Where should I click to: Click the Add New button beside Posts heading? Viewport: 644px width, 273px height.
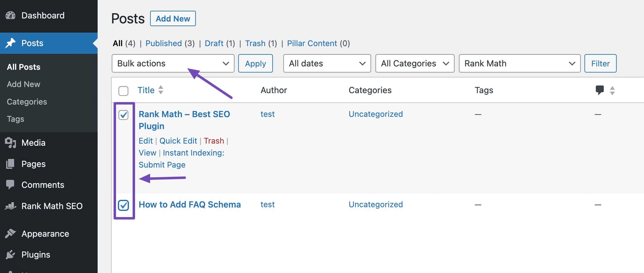[173, 18]
